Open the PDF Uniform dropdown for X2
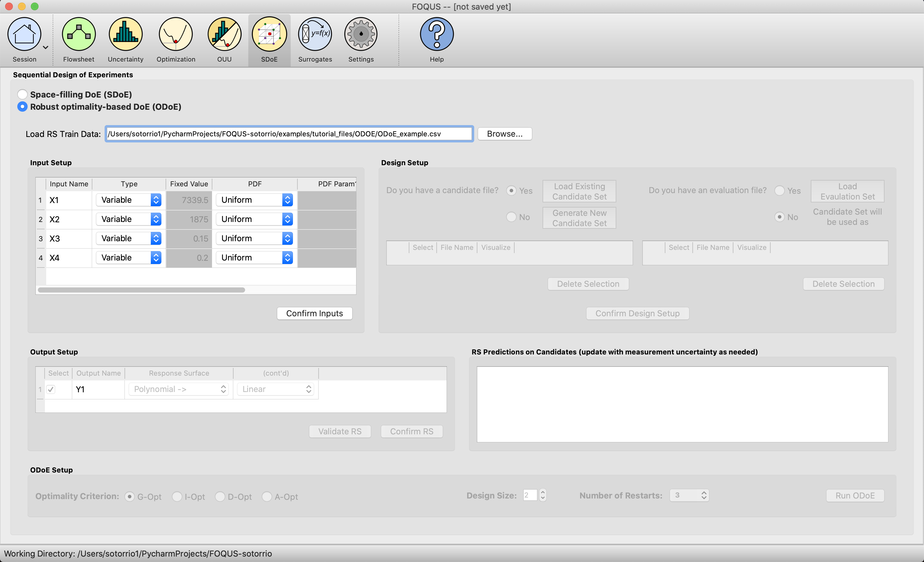The height and width of the screenshot is (562, 924). pos(254,219)
